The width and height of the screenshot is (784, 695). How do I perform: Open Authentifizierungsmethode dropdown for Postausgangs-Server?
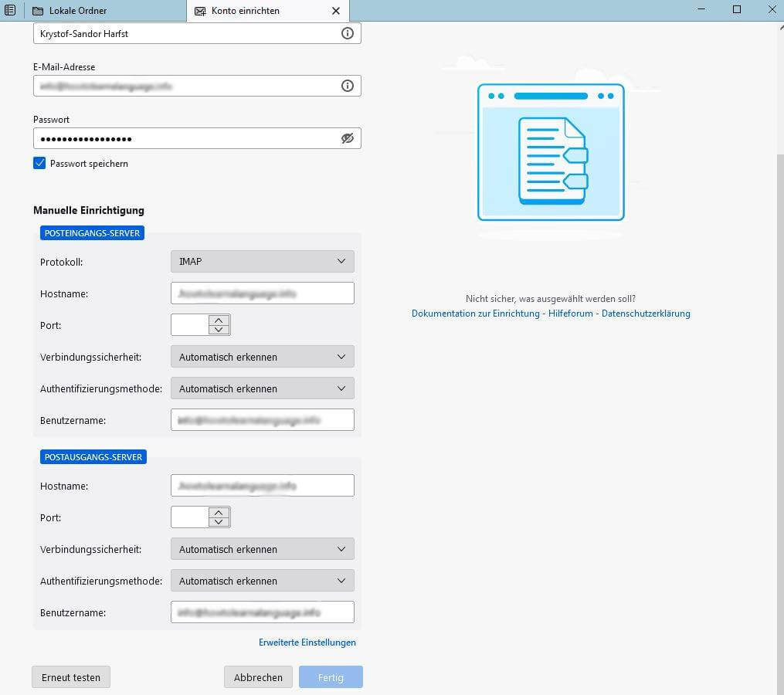tap(262, 580)
